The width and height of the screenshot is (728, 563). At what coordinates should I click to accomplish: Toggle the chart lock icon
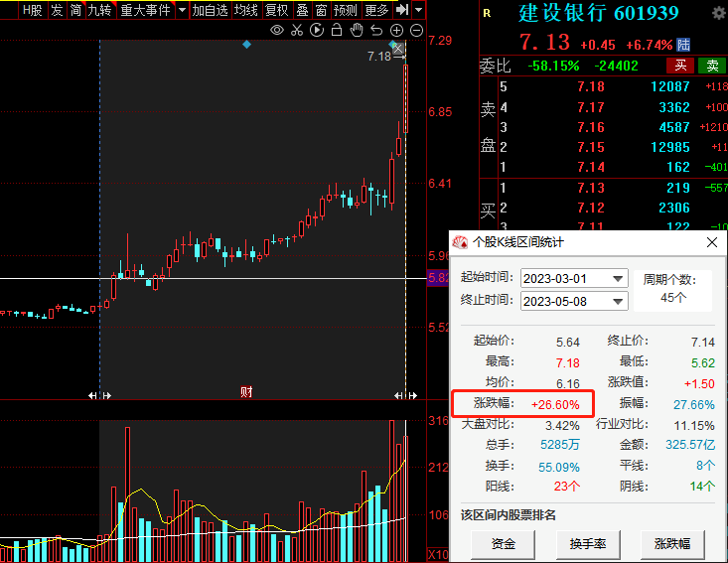[x=336, y=31]
